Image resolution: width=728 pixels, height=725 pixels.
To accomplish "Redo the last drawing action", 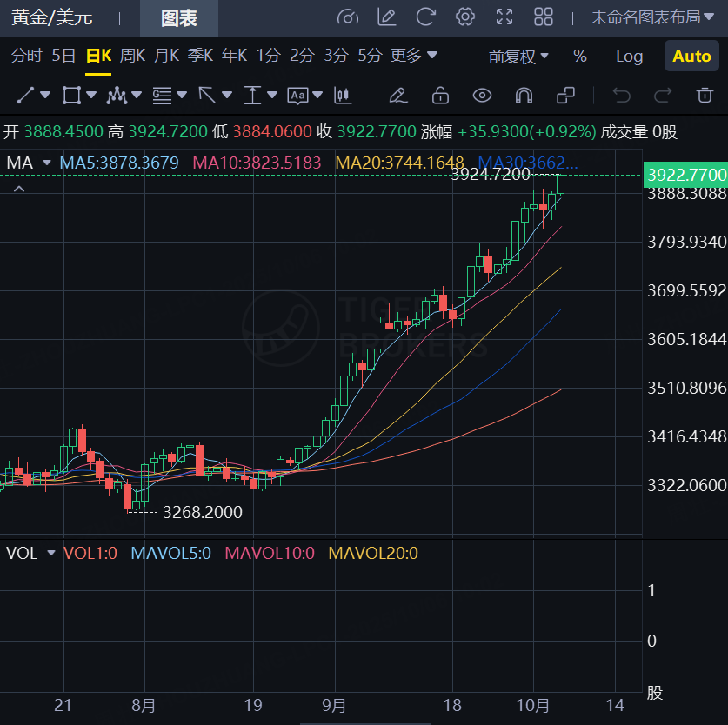I will (x=663, y=95).
